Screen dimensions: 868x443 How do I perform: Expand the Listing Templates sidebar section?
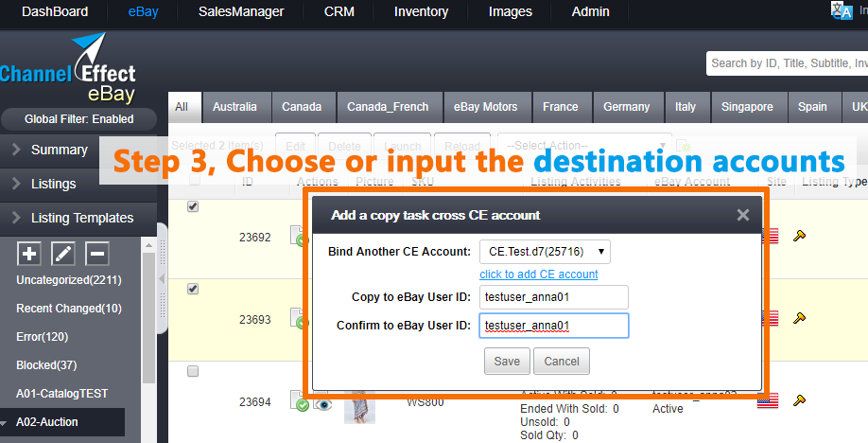pyautogui.click(x=76, y=218)
